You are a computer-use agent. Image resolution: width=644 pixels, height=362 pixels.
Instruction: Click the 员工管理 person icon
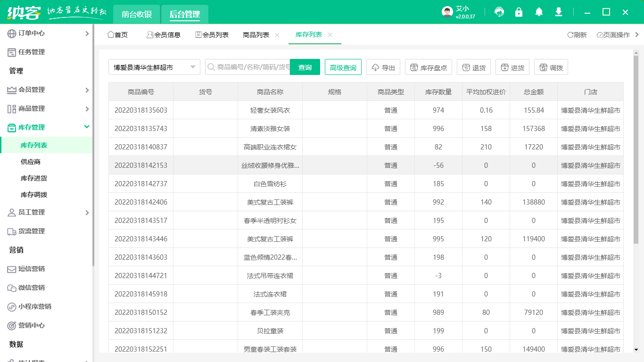pyautogui.click(x=12, y=213)
